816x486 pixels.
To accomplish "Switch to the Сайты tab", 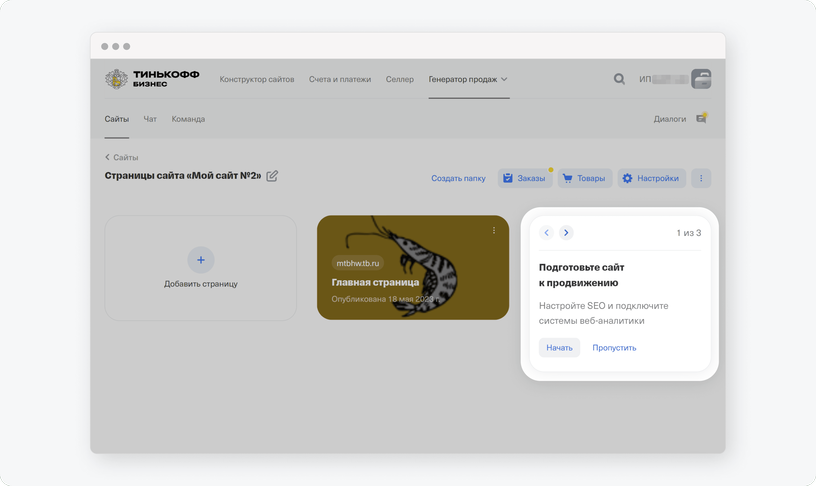I will coord(117,119).
